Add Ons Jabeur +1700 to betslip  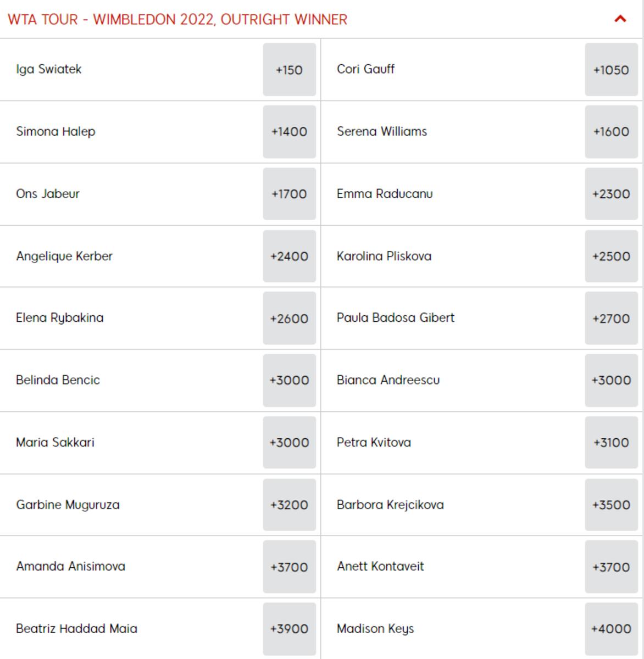[289, 194]
